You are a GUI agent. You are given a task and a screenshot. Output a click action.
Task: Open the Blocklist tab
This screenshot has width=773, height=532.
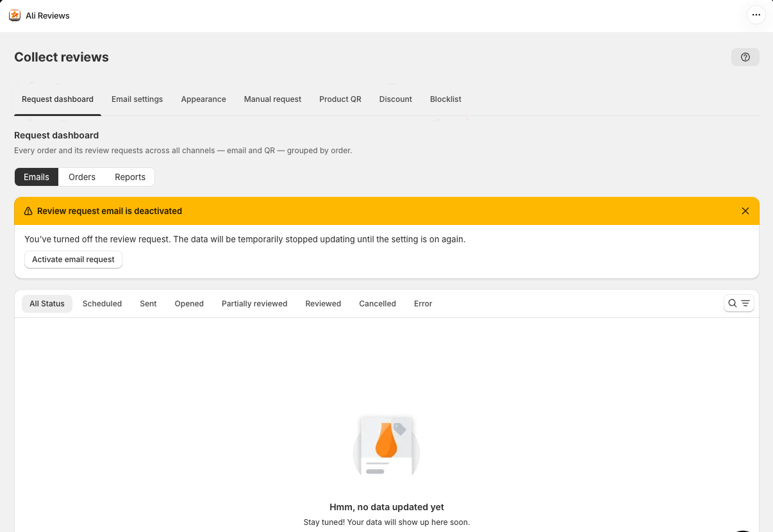446,99
